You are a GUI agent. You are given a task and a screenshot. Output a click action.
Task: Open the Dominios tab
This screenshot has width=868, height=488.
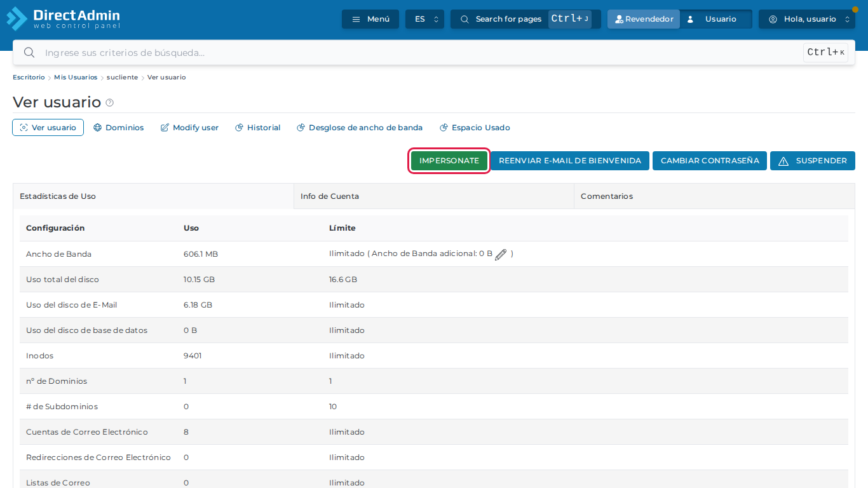119,128
